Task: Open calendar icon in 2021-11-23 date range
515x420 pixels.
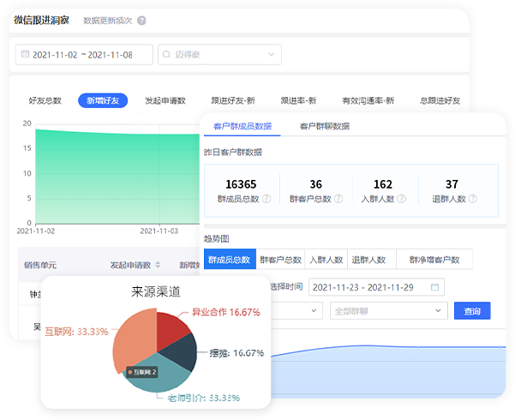Action: pos(435,287)
